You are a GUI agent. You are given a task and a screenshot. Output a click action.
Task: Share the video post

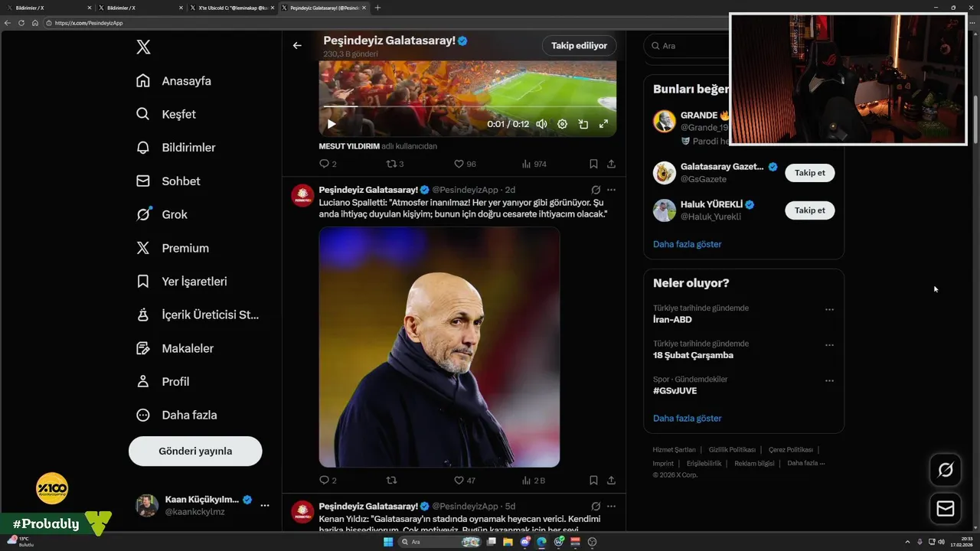point(611,164)
